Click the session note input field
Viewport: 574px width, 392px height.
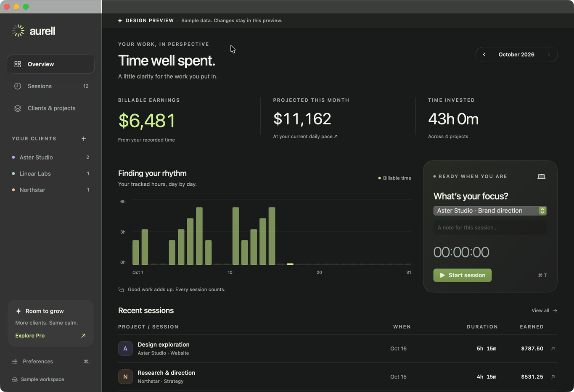coord(490,228)
